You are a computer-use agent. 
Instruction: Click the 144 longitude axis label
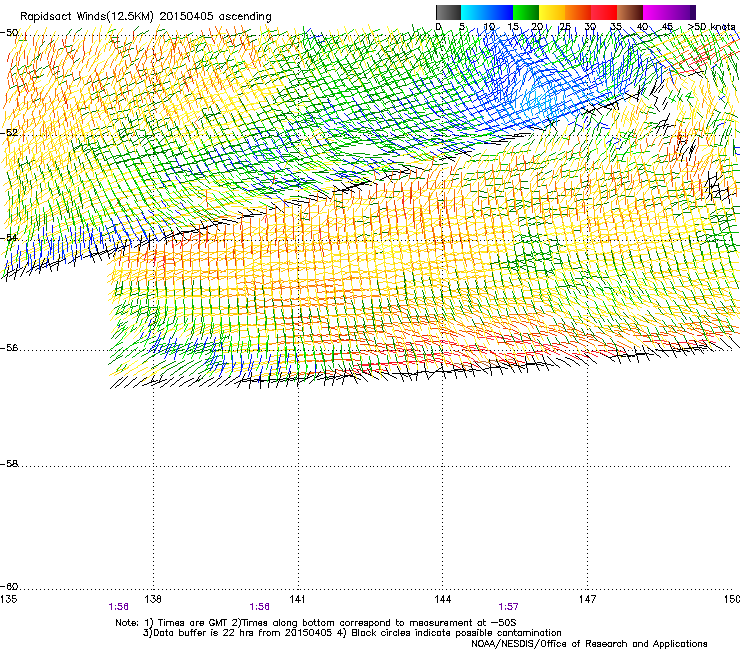point(442,599)
